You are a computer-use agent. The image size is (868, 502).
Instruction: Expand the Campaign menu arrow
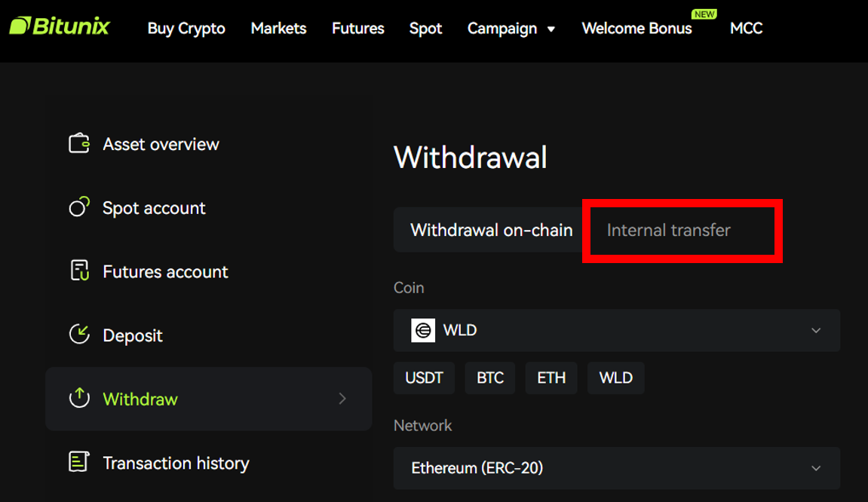coord(551,29)
